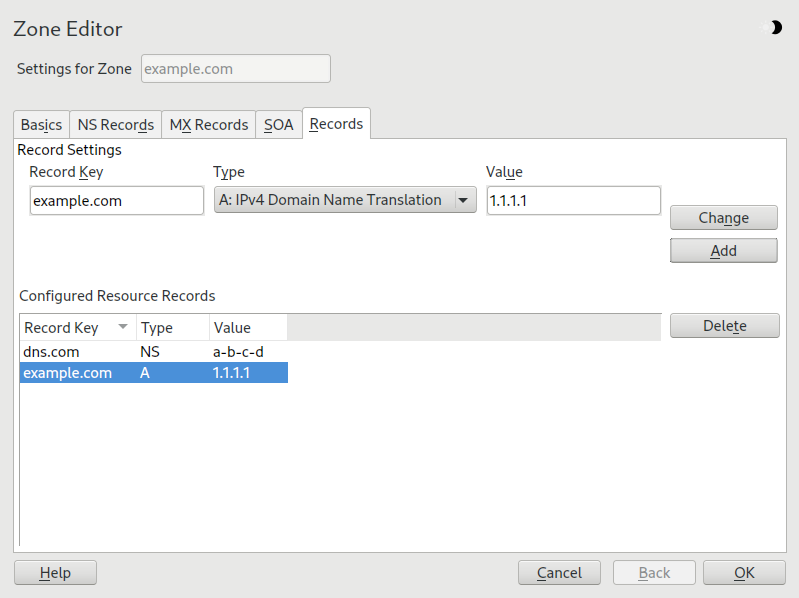Switch to the Basics tab
Viewport: 799px width, 598px height.
[x=41, y=125]
